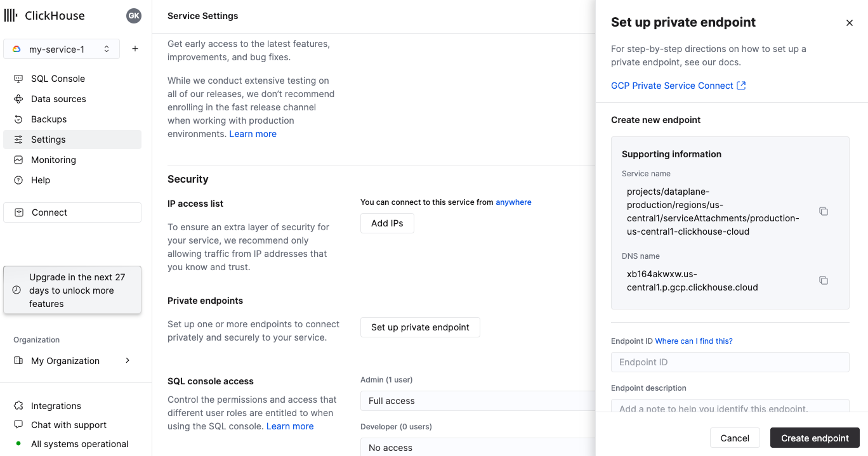Copy the DNS name using the copy icon
This screenshot has width=868, height=456.
823,280
